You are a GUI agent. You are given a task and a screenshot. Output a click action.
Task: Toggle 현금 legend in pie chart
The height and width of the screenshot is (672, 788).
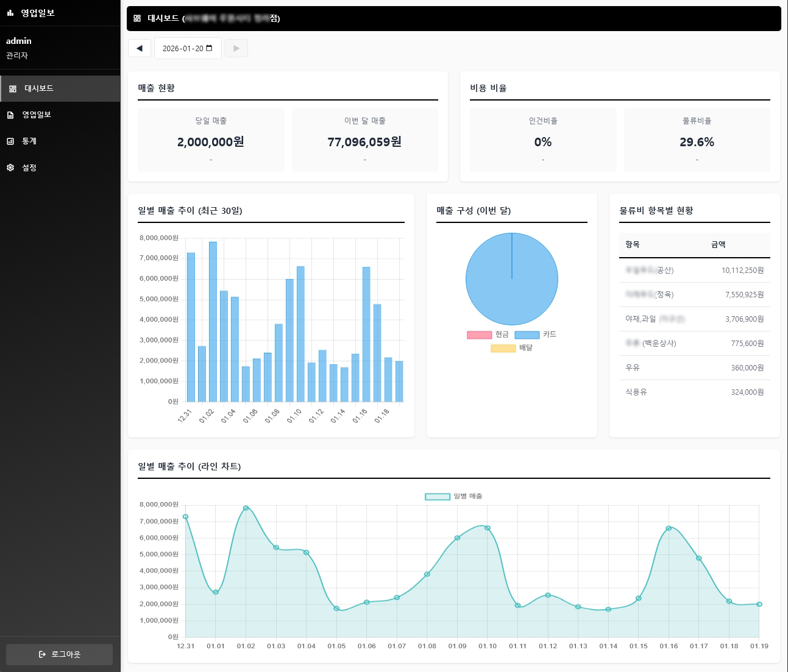tap(479, 334)
